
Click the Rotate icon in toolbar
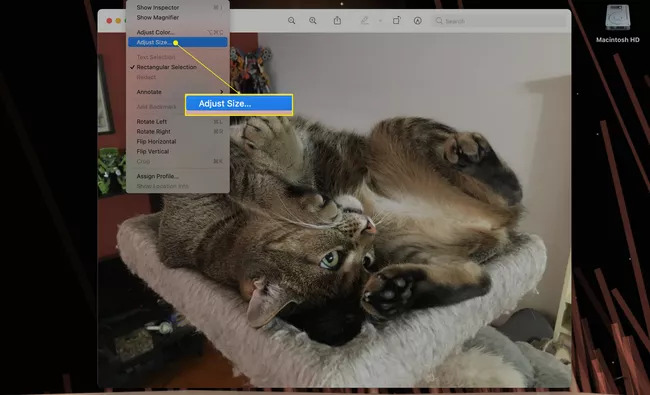(396, 20)
